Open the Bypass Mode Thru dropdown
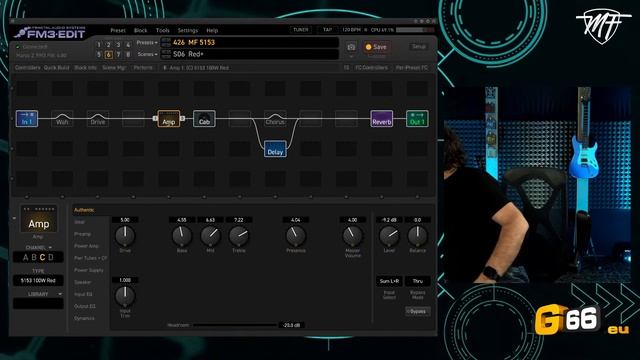 [418, 281]
